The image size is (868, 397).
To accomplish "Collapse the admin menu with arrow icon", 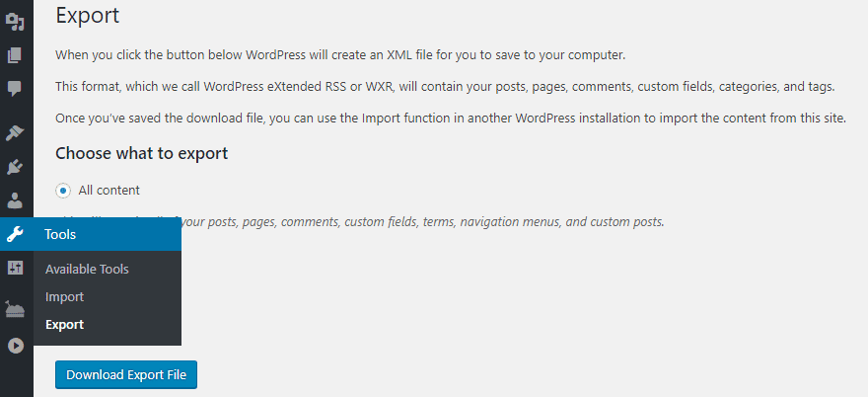I will tap(15, 346).
